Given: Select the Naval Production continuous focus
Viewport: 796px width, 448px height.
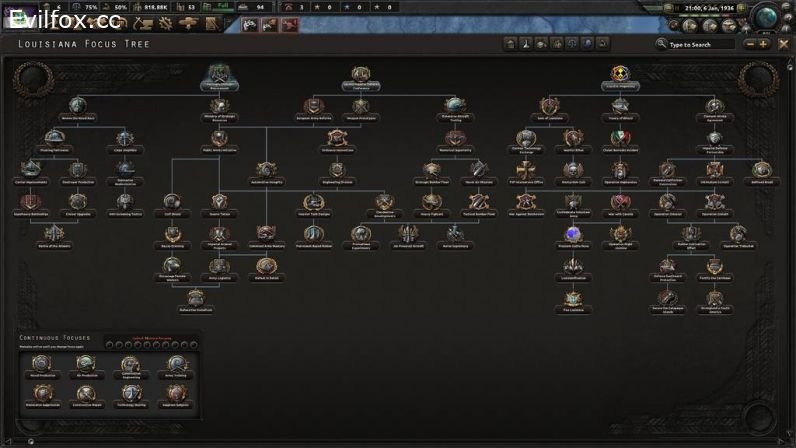Looking at the screenshot, I should tap(42, 364).
